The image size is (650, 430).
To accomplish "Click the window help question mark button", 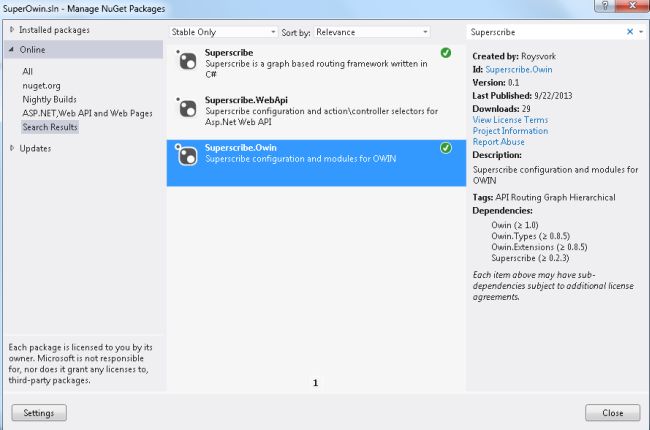I will point(605,6).
